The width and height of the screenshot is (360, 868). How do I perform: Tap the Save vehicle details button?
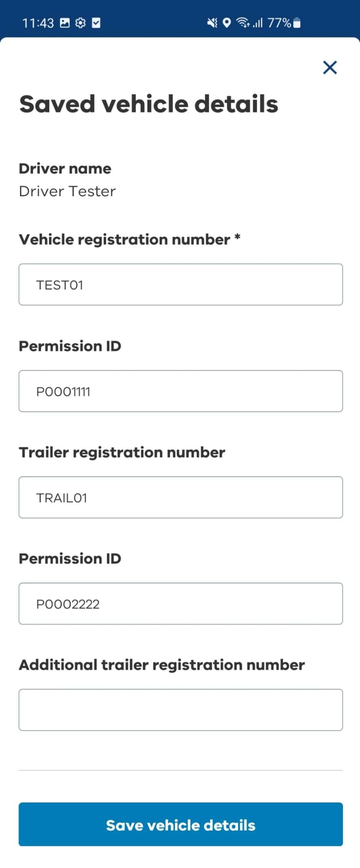pyautogui.click(x=180, y=824)
